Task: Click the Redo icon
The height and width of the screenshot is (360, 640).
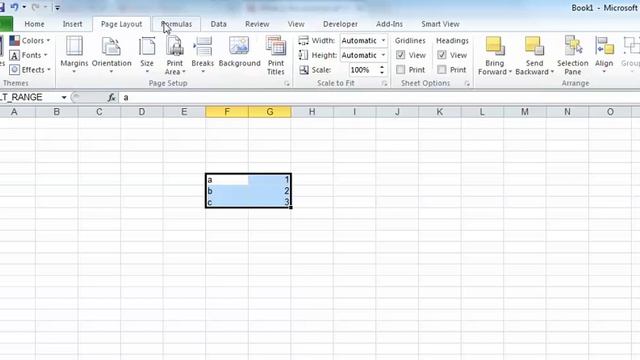Action: tap(36, 7)
